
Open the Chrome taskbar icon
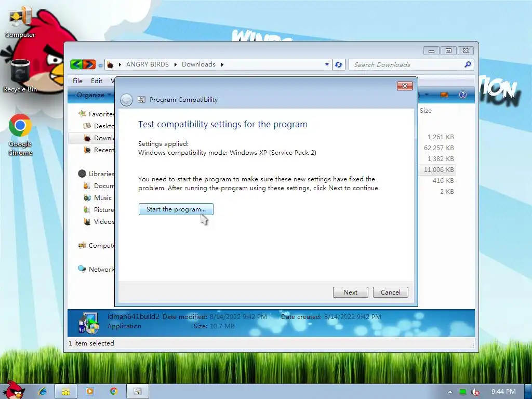pos(114,391)
